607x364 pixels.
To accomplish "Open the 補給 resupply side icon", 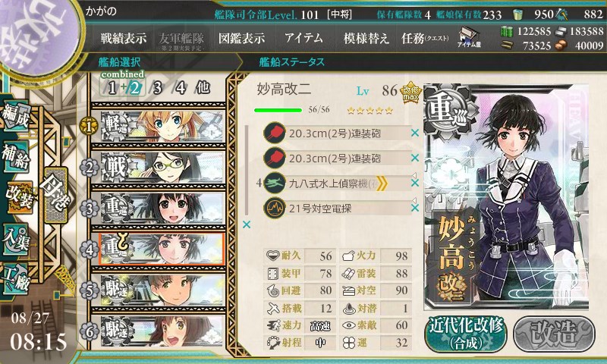I will click(15, 157).
